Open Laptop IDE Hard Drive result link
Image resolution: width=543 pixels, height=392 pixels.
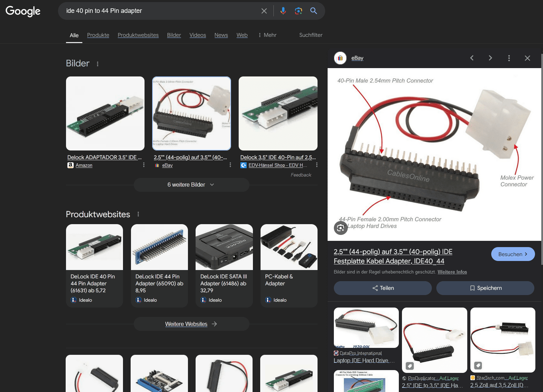364,361
